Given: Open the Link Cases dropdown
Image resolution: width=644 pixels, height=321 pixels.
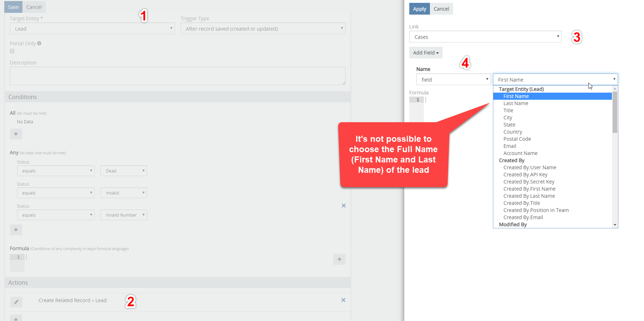Looking at the screenshot, I should click(485, 37).
